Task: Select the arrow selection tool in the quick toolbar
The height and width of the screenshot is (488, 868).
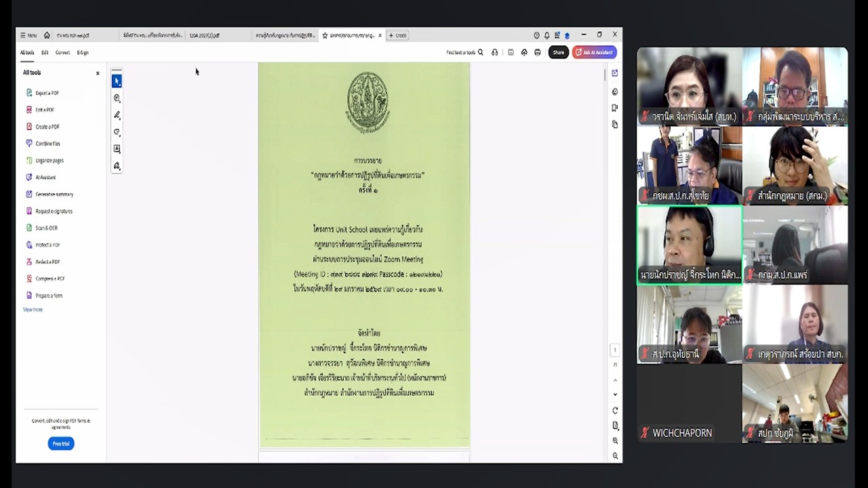Action: pos(117,81)
